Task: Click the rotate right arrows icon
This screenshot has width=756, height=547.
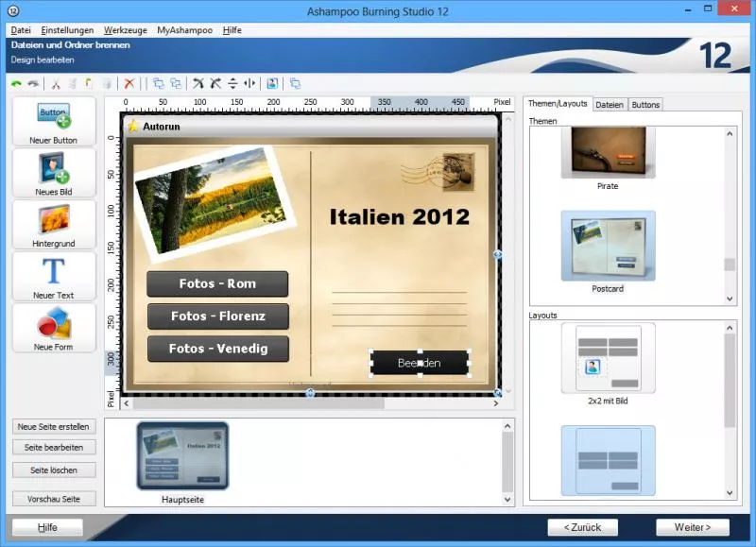Action: [215, 84]
